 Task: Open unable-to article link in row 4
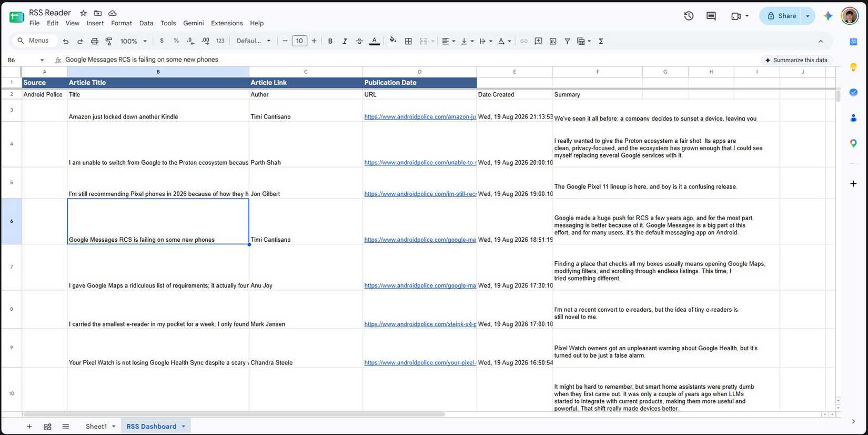pos(420,163)
